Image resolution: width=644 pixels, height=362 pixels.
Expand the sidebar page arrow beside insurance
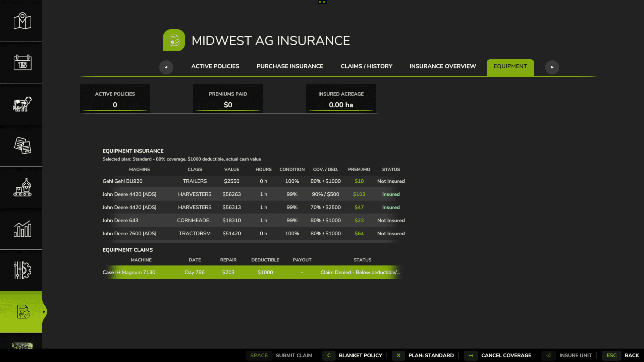(44, 312)
